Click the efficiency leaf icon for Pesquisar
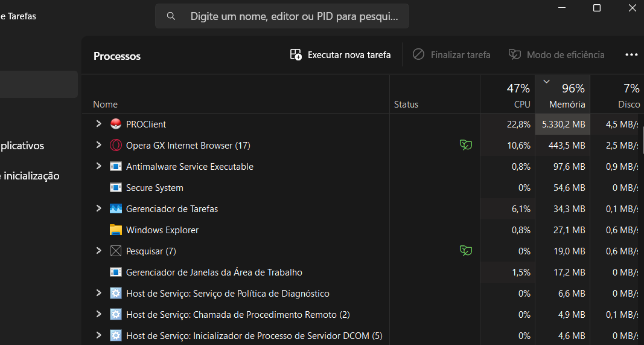This screenshot has height=345, width=644. (465, 251)
